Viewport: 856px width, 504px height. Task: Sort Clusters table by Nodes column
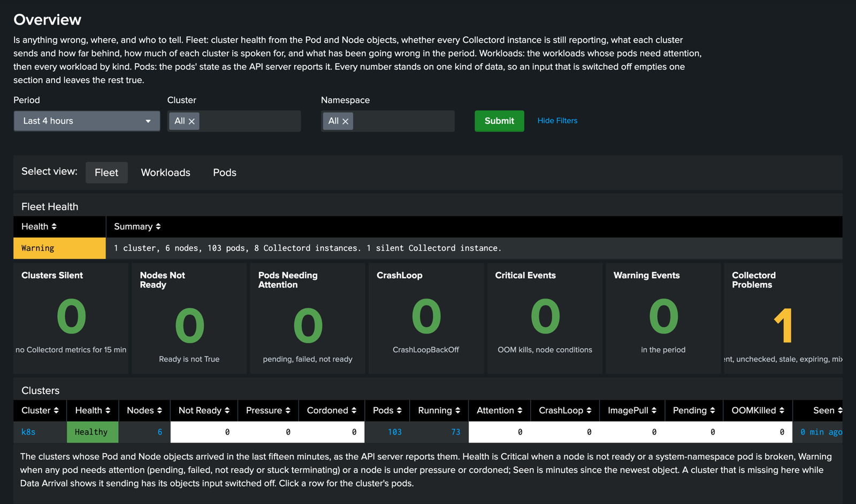[x=144, y=410]
